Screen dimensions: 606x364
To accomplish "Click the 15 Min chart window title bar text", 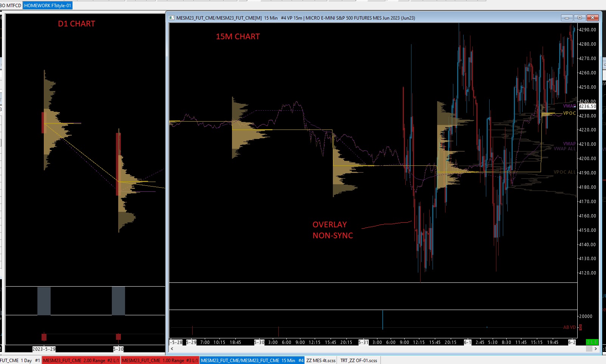I will click(295, 18).
